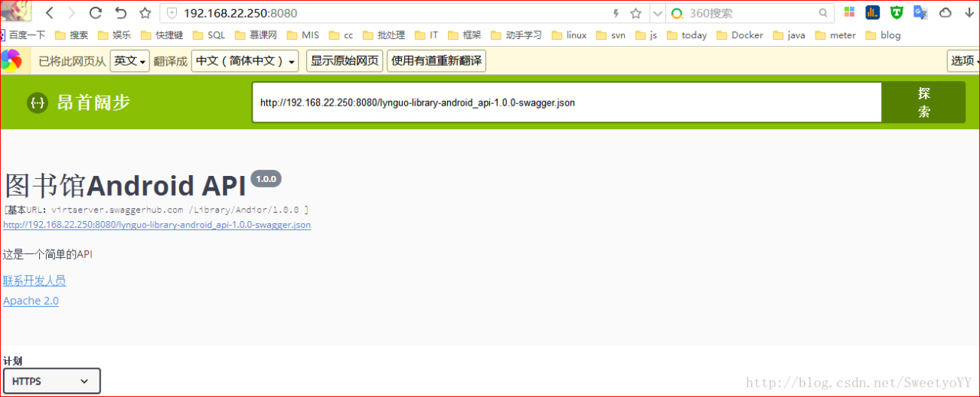Open the 中文(简体中文) target language dropdown

(x=245, y=60)
